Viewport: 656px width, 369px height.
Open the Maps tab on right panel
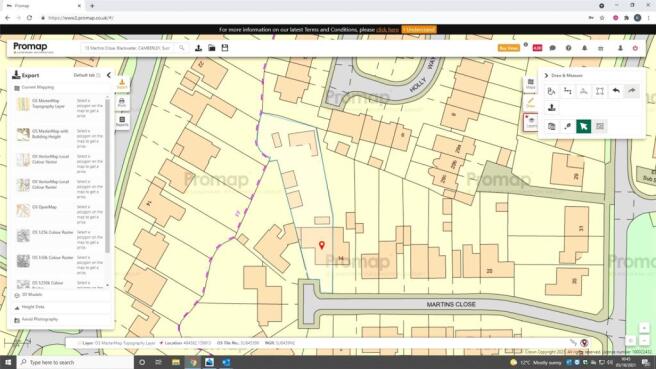tap(530, 84)
